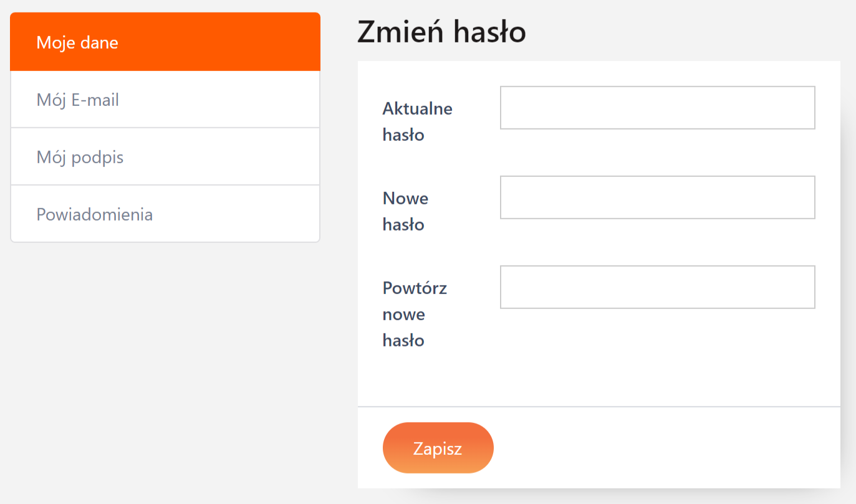Place cursor in current password box
This screenshot has width=856, height=504.
tap(657, 108)
